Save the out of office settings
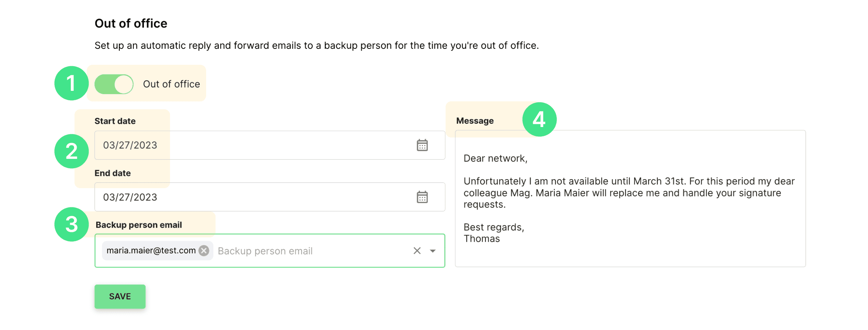The height and width of the screenshot is (330, 868). coord(120,296)
